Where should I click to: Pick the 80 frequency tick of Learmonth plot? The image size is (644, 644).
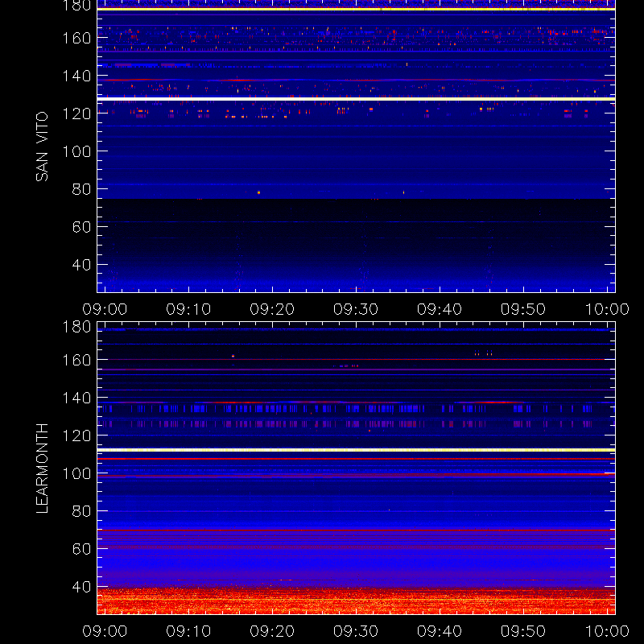[x=81, y=511]
